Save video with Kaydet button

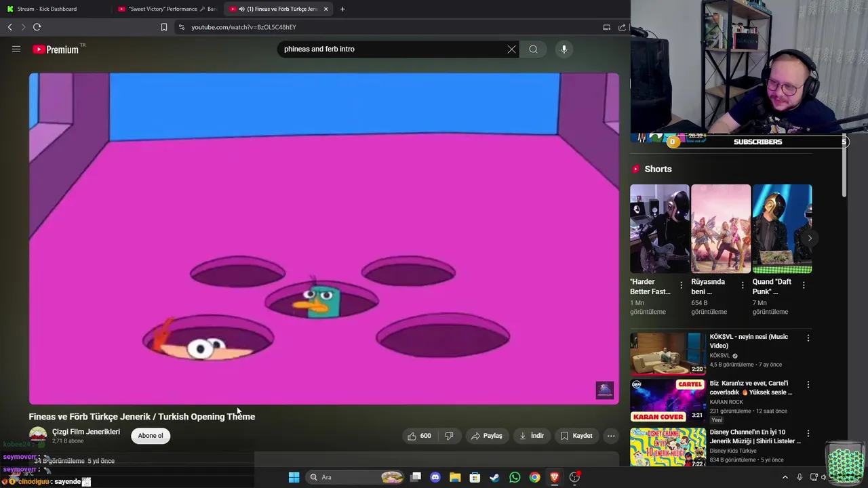576,436
